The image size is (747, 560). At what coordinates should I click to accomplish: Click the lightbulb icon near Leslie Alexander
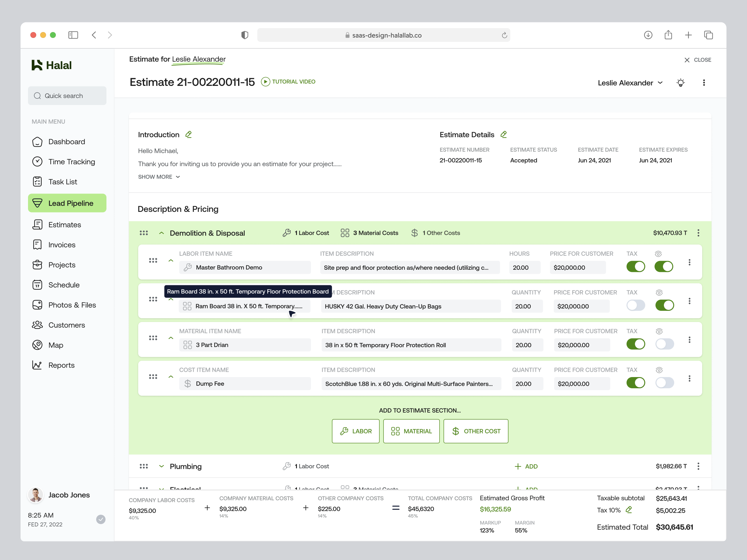coord(681,83)
